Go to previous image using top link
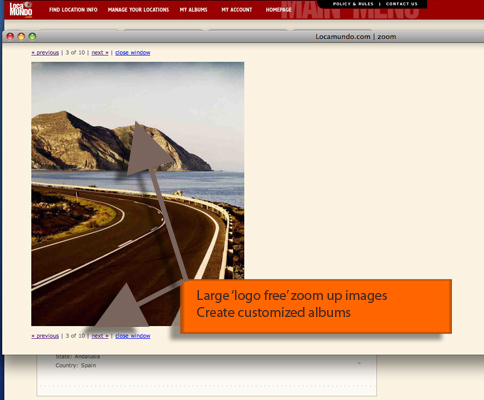This screenshot has width=484, height=400. coord(45,53)
